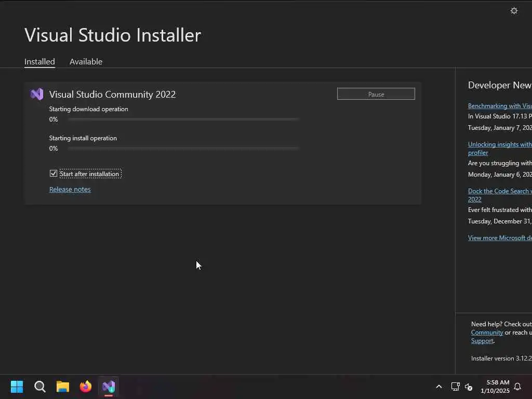532x399 pixels.
Task: Open network status tray icon
Action: pyautogui.click(x=455, y=387)
